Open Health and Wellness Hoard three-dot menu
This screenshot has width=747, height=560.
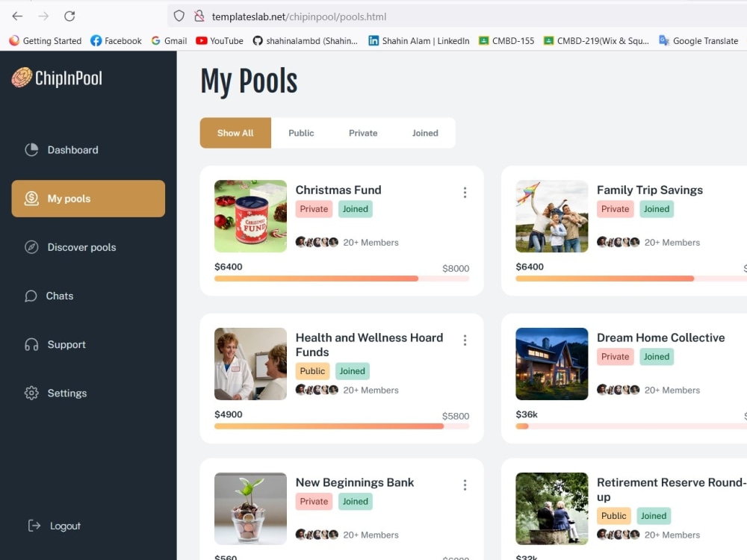click(x=465, y=340)
